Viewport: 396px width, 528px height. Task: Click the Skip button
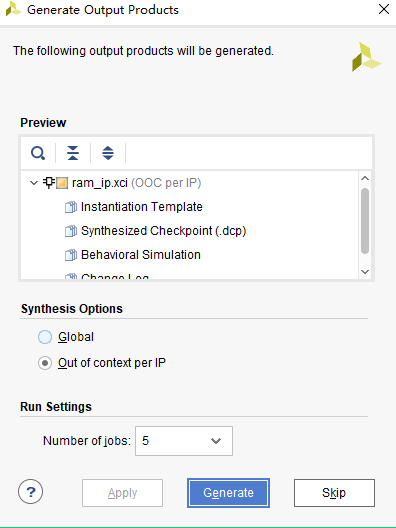click(334, 493)
